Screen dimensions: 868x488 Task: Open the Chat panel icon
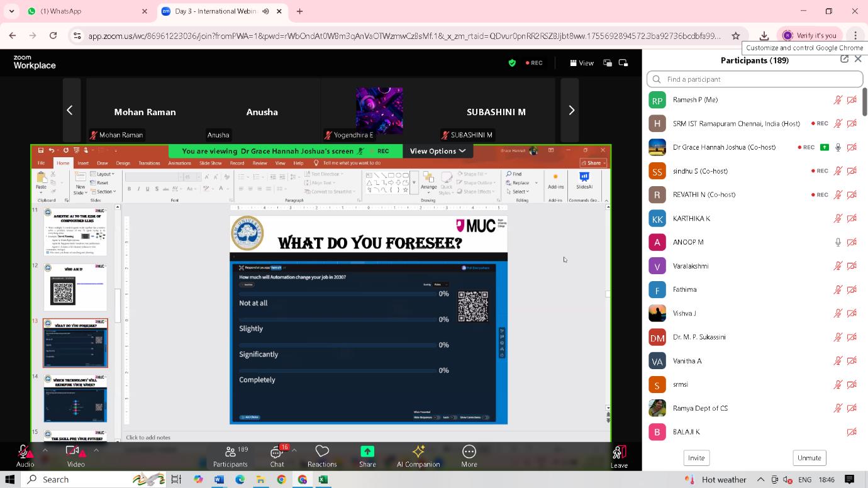(277, 452)
